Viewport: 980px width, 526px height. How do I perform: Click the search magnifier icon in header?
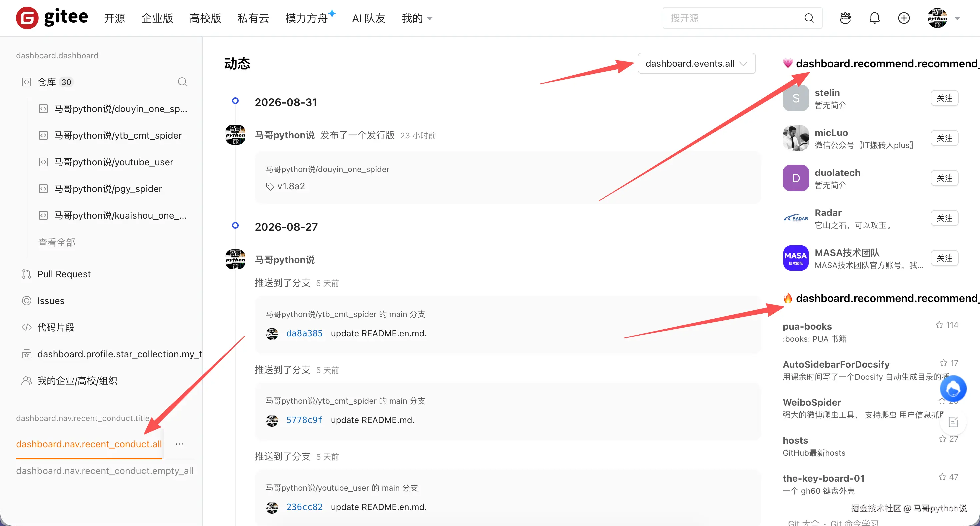click(x=809, y=18)
